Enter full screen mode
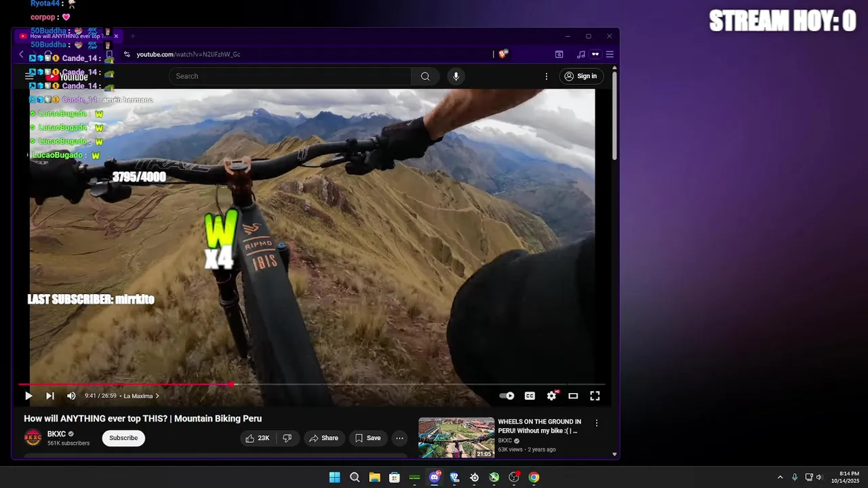The width and height of the screenshot is (868, 488). pyautogui.click(x=595, y=396)
